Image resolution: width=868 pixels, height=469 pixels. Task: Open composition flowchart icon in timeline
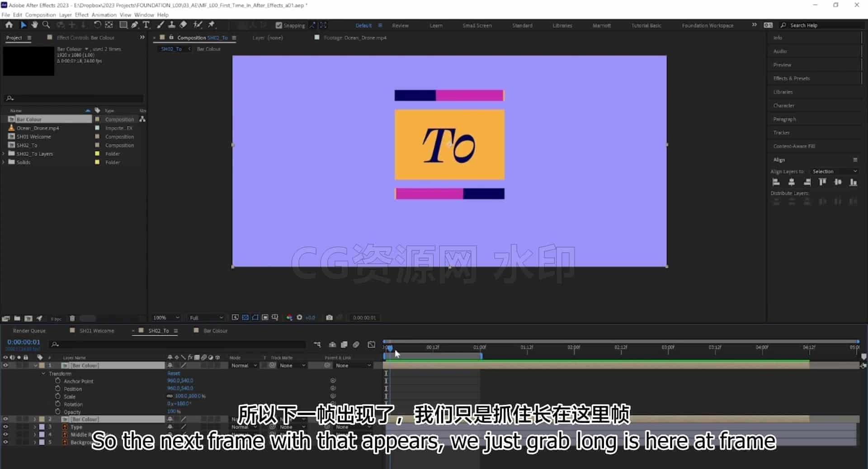[317, 345]
